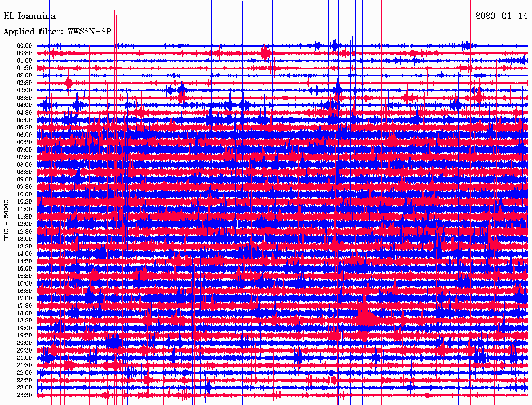Image resolution: width=532 pixels, height=405 pixels.
Task: Select the 22:00 time label
Action: 24,373
